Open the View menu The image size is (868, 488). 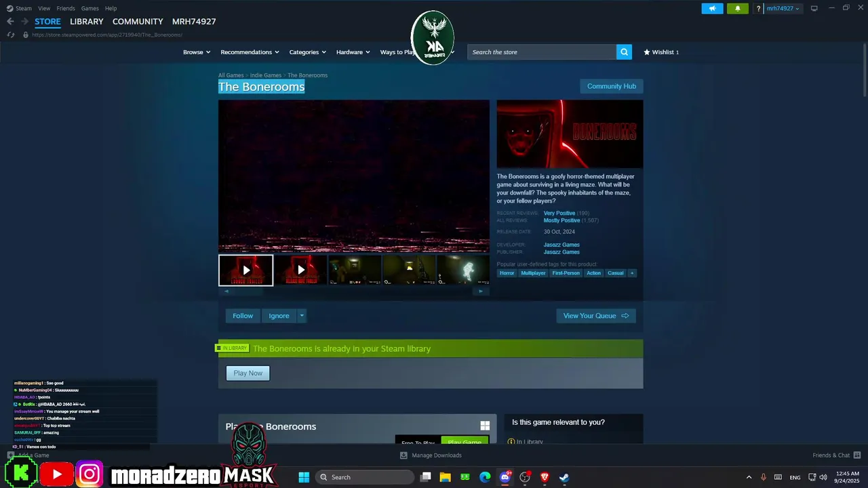pos(44,8)
